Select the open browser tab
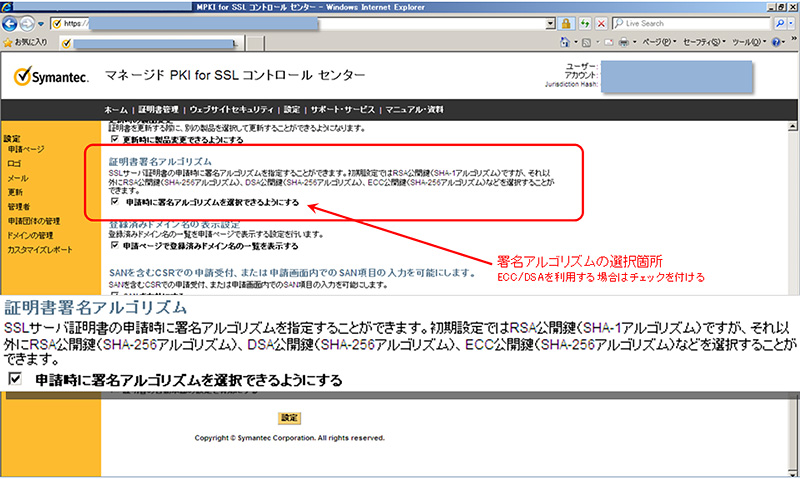Screen dimensions: 800x479 [x=152, y=43]
